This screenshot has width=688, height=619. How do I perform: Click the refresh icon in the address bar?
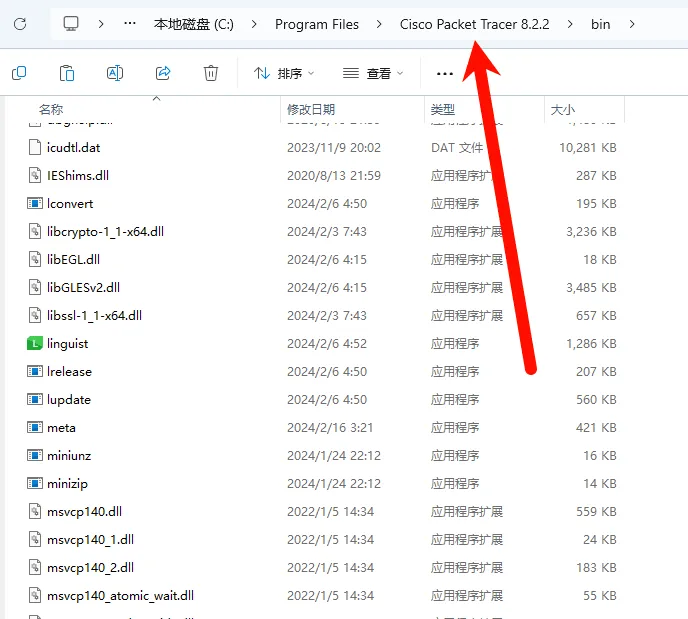pyautogui.click(x=20, y=24)
